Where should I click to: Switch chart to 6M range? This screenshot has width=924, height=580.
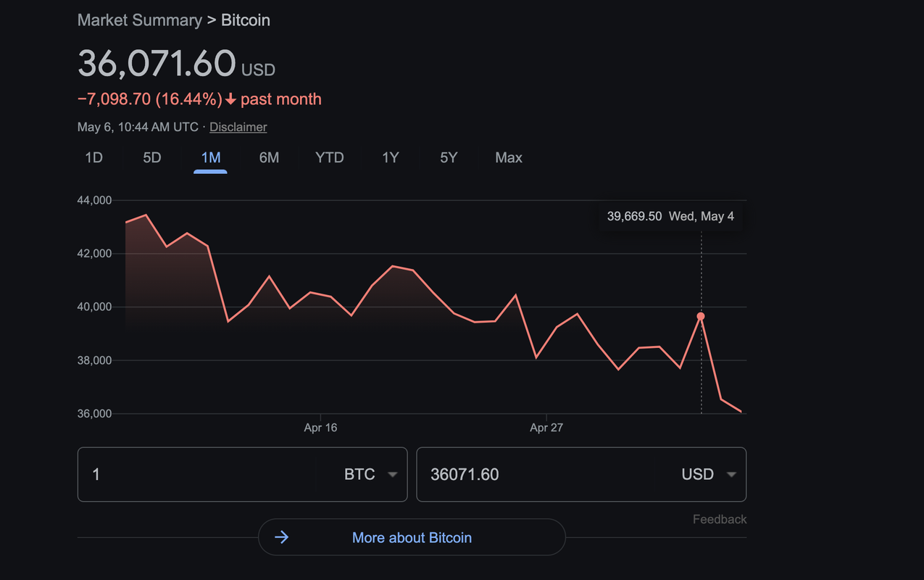point(269,157)
